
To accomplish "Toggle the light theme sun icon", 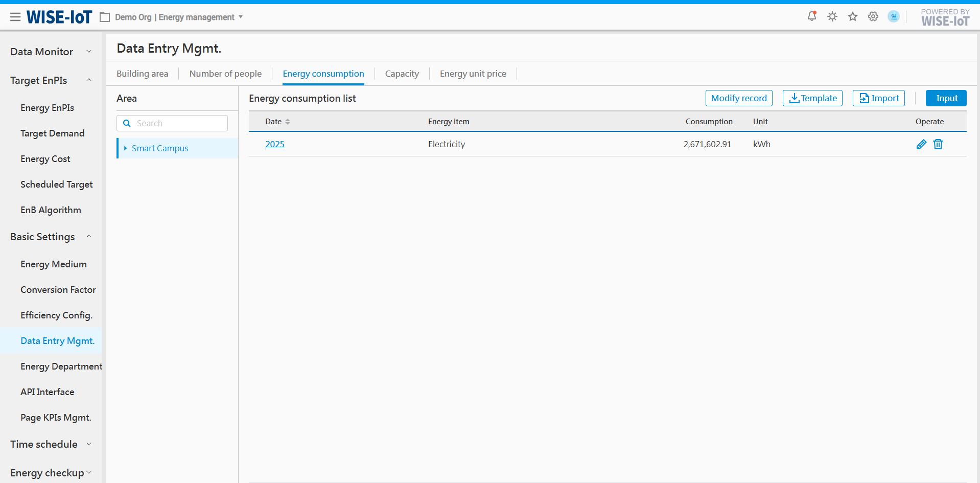I will (832, 17).
